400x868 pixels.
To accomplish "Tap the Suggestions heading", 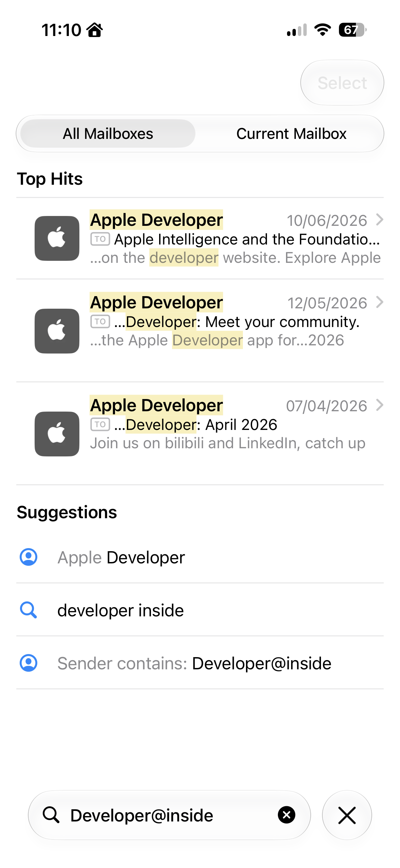I will 67,512.
